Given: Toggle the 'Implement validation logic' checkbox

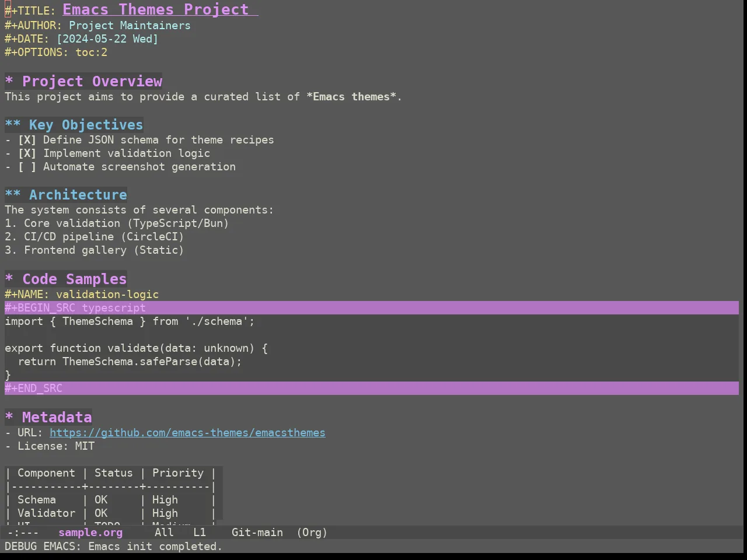Looking at the screenshot, I should pyautogui.click(x=27, y=153).
